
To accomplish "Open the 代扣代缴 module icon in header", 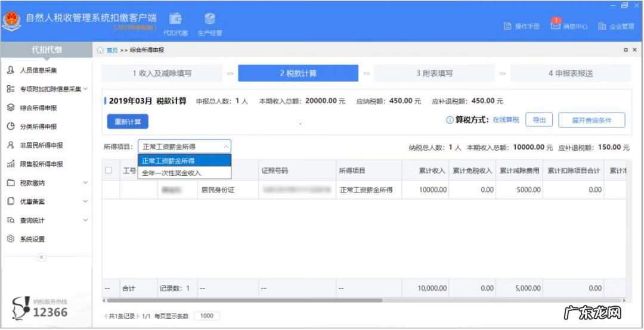I will (175, 24).
